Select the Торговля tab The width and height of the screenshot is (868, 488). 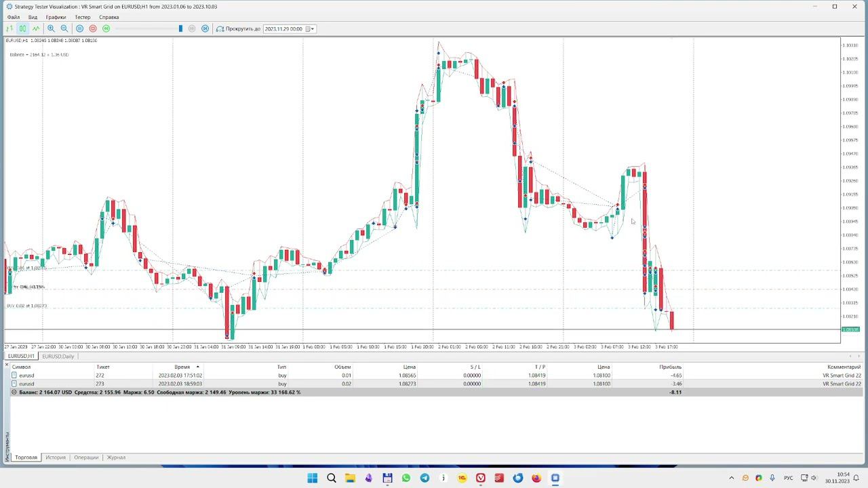[x=26, y=457]
